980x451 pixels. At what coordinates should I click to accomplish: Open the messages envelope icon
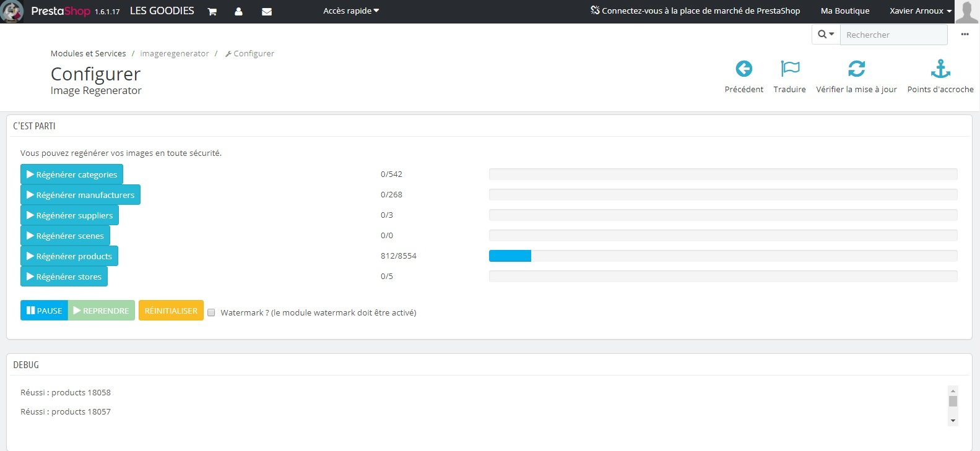tap(267, 11)
